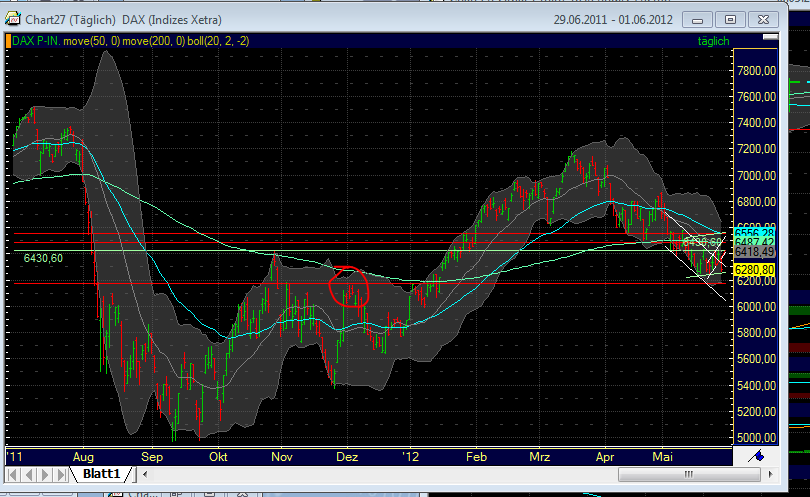
Task: Go to the next sheet tab
Action: pos(45,475)
